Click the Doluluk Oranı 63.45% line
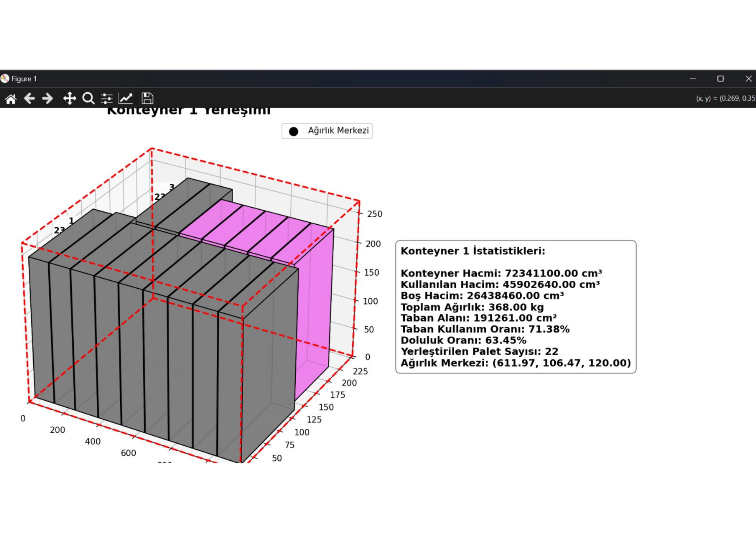The height and width of the screenshot is (533, 756). (463, 340)
